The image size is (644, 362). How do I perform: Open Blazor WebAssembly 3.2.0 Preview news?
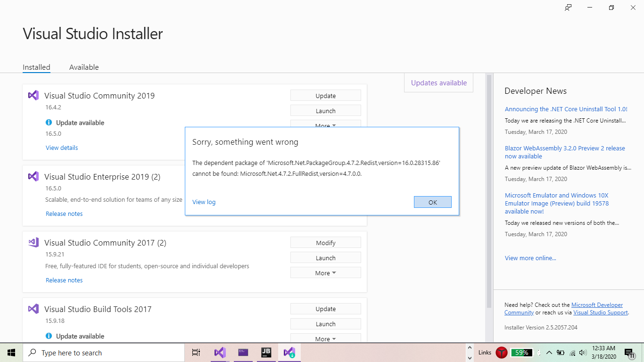pos(565,152)
